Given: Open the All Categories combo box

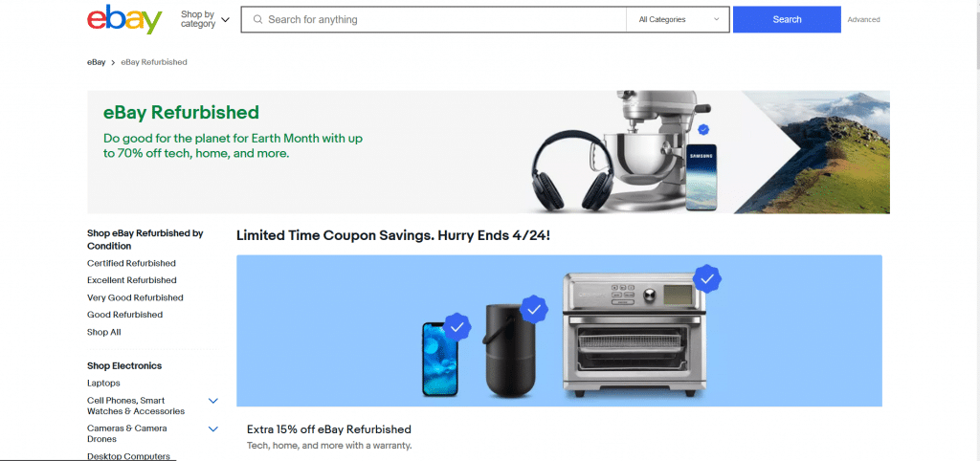Looking at the screenshot, I should [x=679, y=19].
